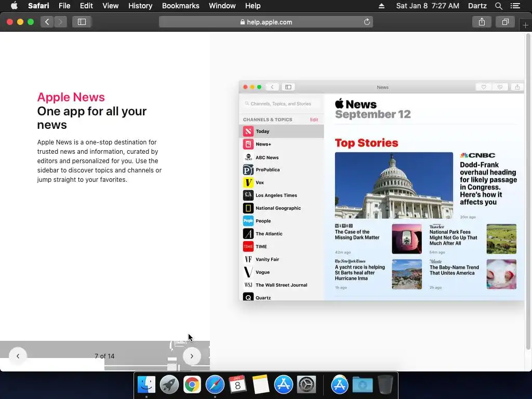Click the grazing bison field thumbnail
Image resolution: width=532 pixels, height=399 pixels.
tap(501, 239)
